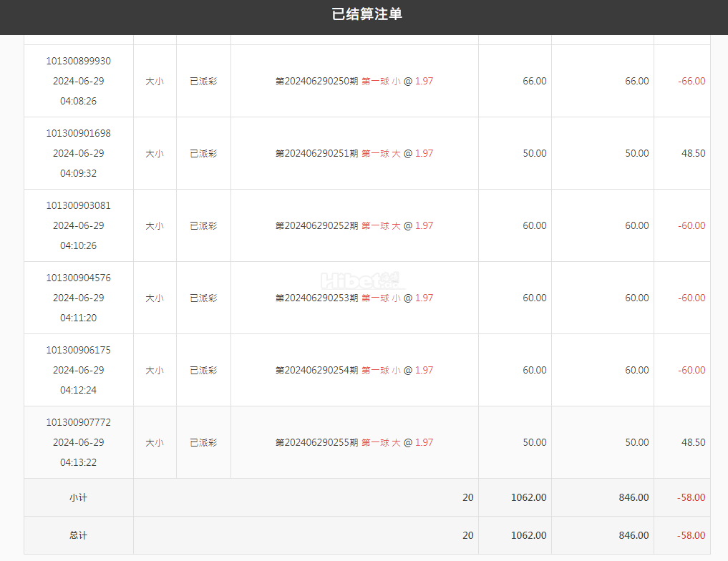
Task: Click the bet time 04:10:26
Action: tap(79, 246)
